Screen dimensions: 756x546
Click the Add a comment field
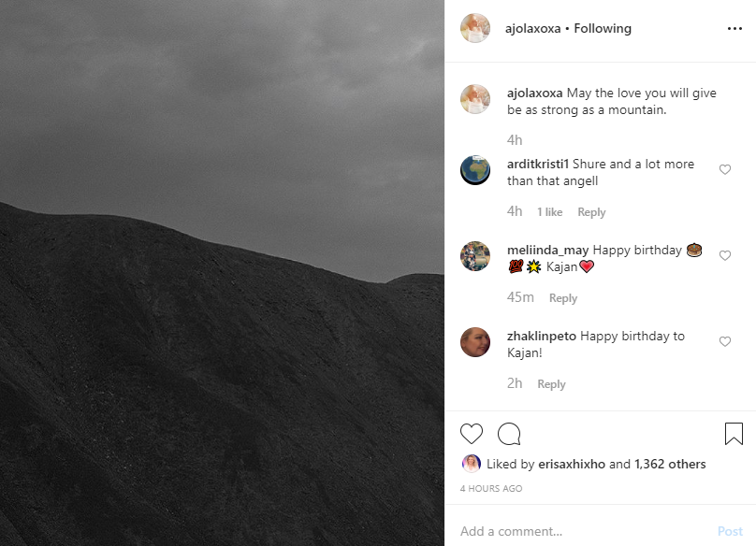coord(584,531)
